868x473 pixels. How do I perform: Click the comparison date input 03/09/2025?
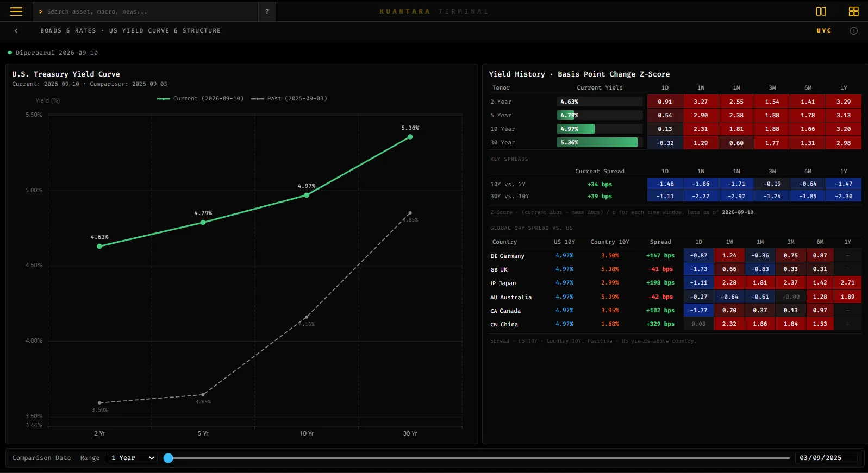826,458
